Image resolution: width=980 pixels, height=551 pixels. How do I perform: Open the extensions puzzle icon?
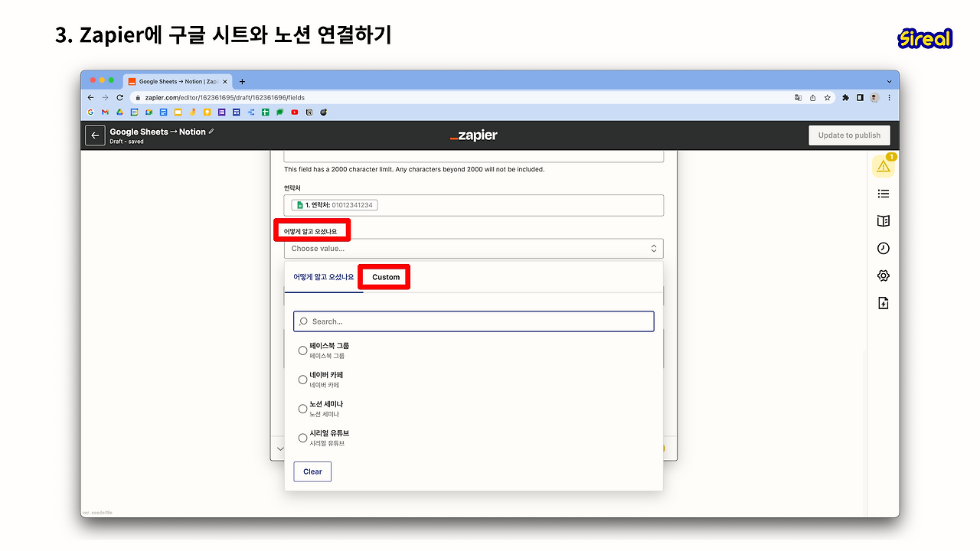pyautogui.click(x=846, y=98)
